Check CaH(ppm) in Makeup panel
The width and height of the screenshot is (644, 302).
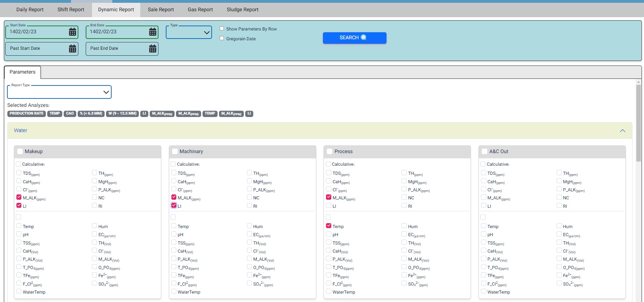coord(19,181)
